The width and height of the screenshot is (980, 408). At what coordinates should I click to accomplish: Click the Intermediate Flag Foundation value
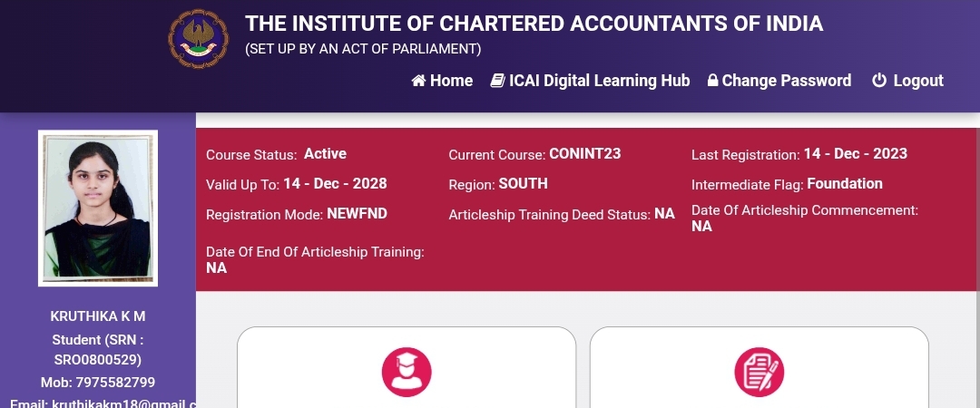844,184
